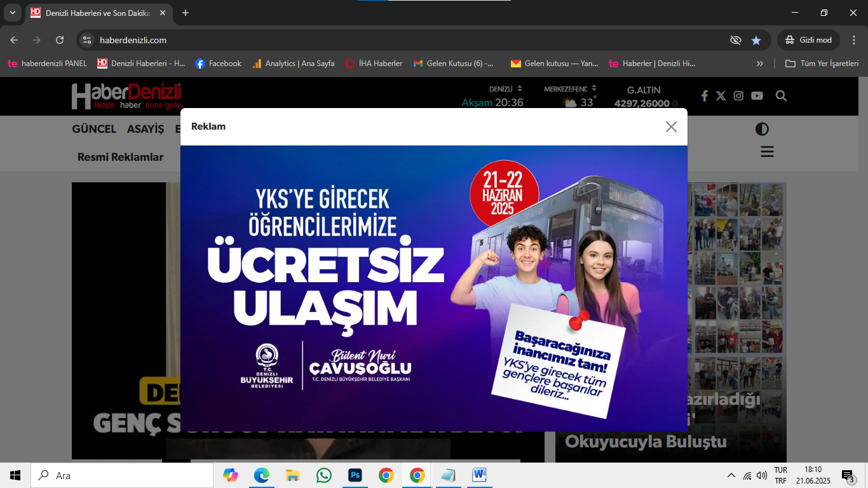Open the Denizli prayer time city selector
The height and width of the screenshot is (488, 868).
tap(506, 89)
